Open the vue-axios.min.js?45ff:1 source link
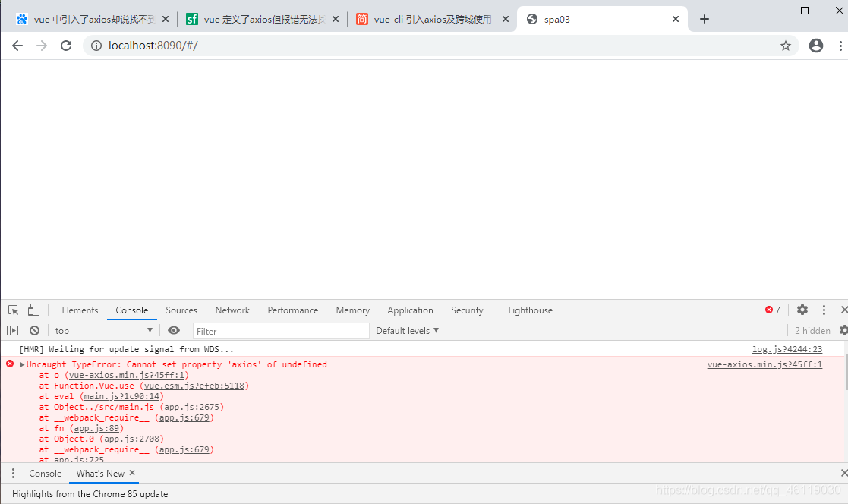The width and height of the screenshot is (848, 504). pyautogui.click(x=764, y=364)
